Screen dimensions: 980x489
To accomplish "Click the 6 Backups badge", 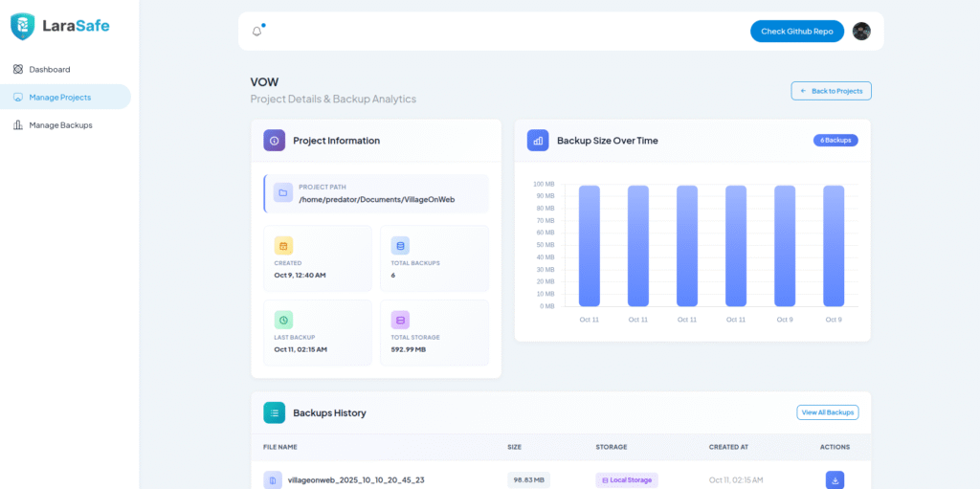I will 835,141.
